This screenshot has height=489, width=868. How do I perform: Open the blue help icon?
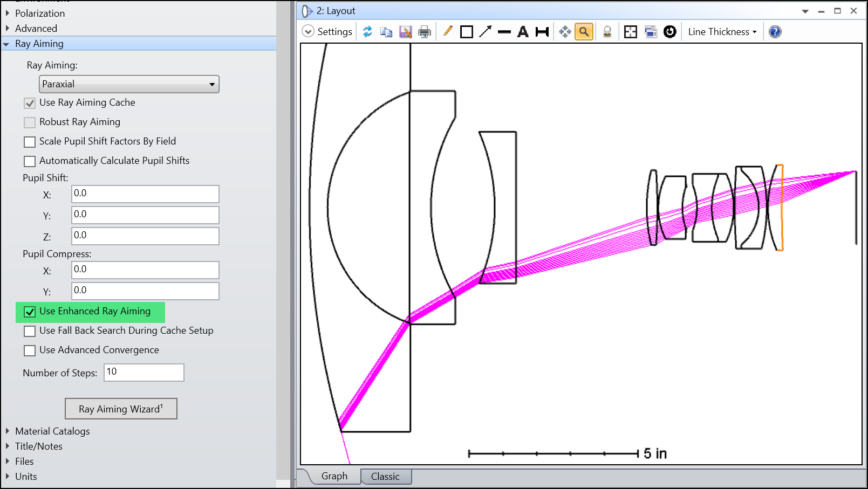[775, 32]
